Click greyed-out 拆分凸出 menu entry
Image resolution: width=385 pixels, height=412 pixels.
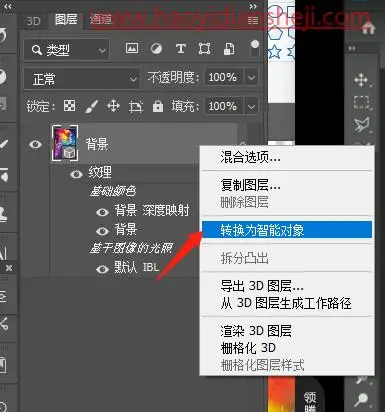tap(244, 258)
